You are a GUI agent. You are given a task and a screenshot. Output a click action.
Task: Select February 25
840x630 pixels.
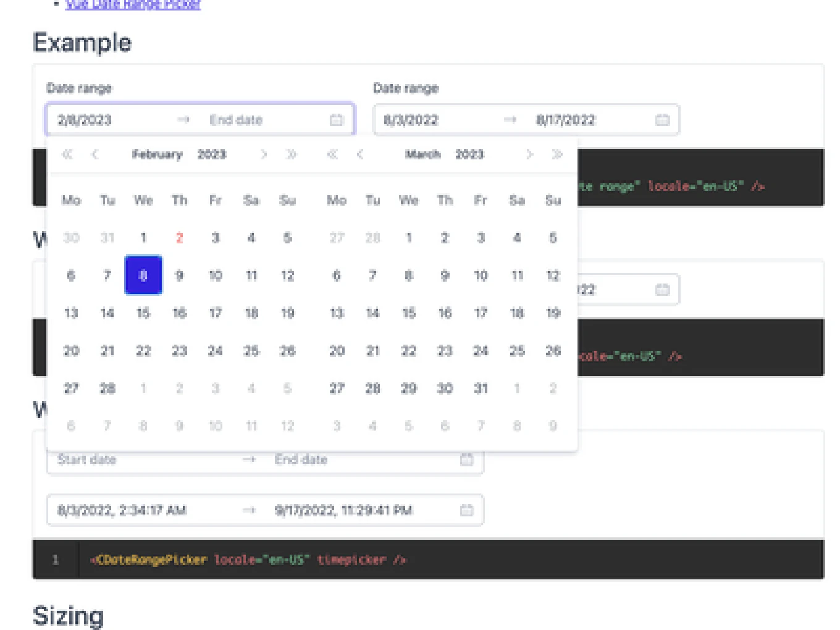click(251, 351)
